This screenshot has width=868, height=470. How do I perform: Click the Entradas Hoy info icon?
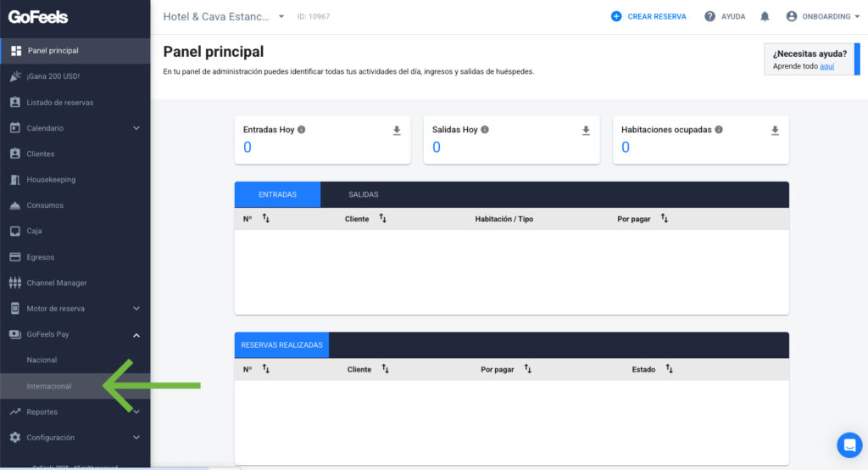click(x=302, y=130)
